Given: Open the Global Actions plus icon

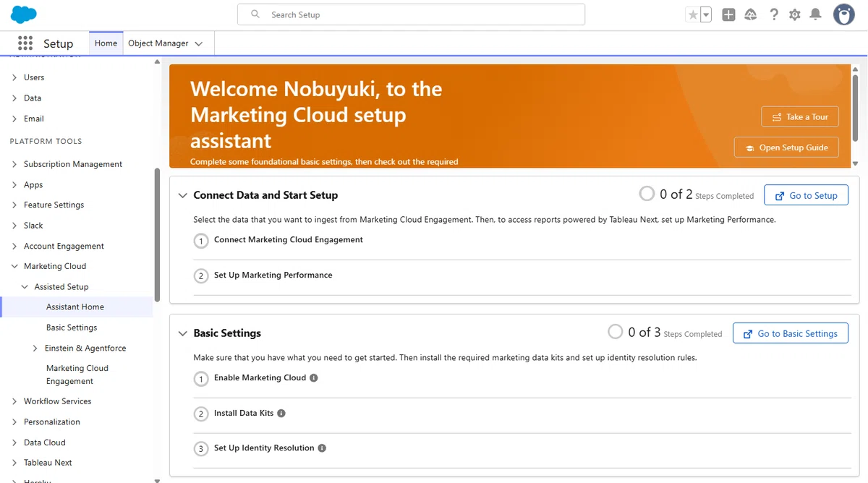Looking at the screenshot, I should (x=728, y=14).
